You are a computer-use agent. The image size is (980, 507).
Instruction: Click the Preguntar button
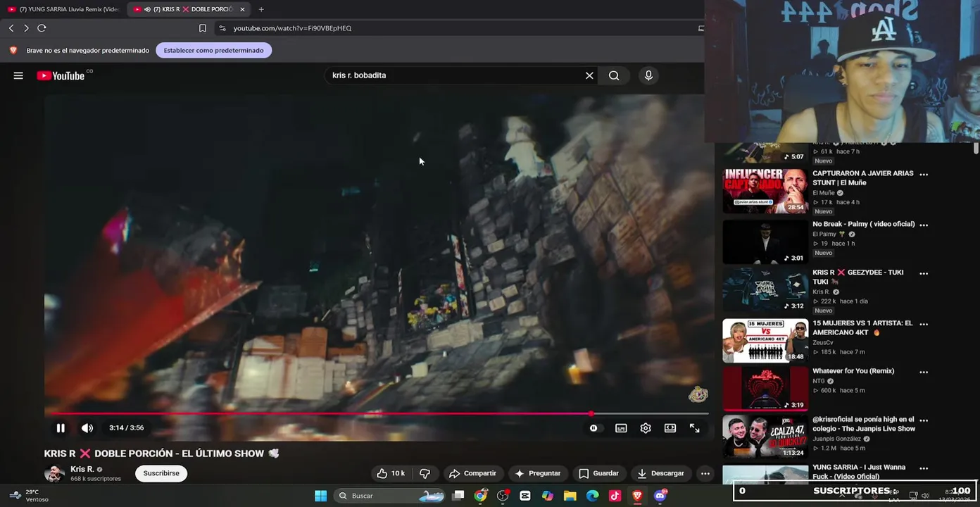click(538, 473)
